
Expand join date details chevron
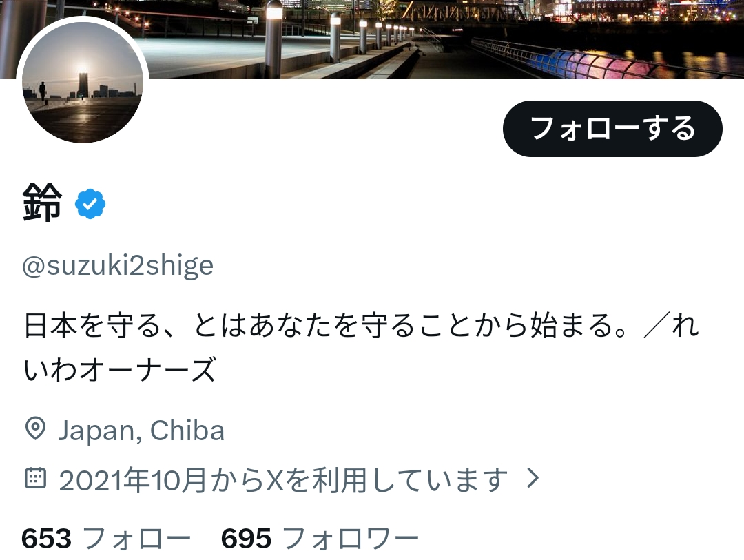coord(533,478)
